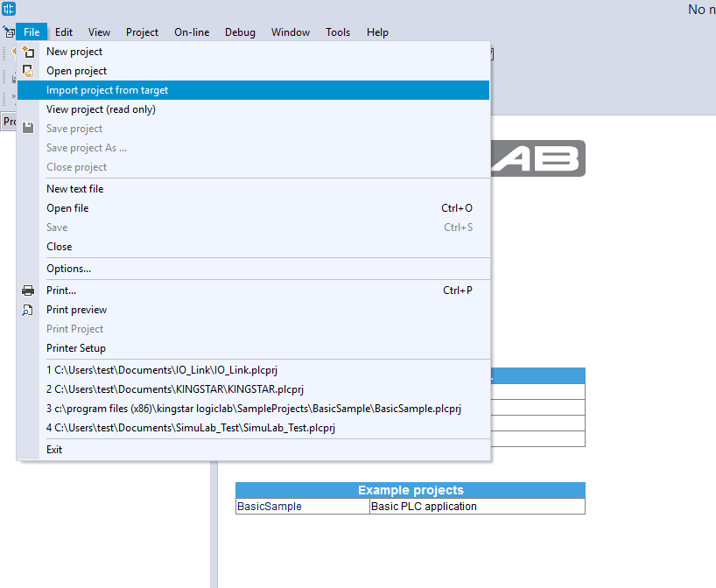This screenshot has width=716, height=588.
Task: Choose Open file in File menu
Action: [67, 208]
